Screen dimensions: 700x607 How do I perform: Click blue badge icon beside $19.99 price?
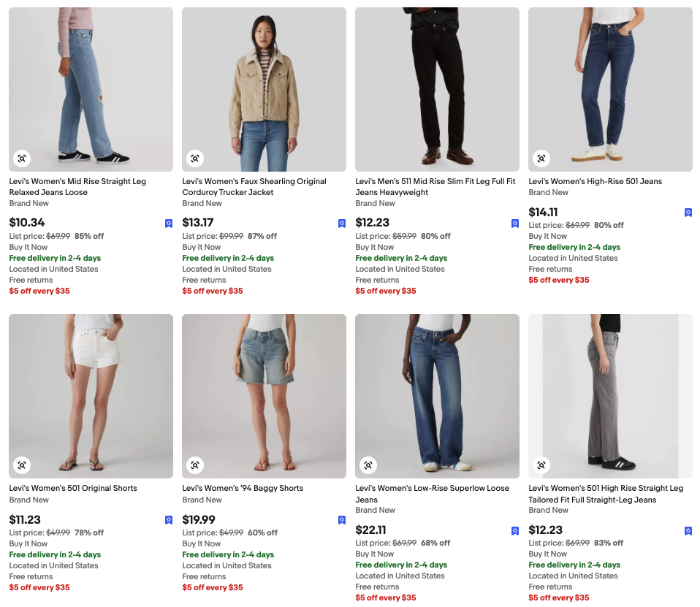(x=342, y=520)
